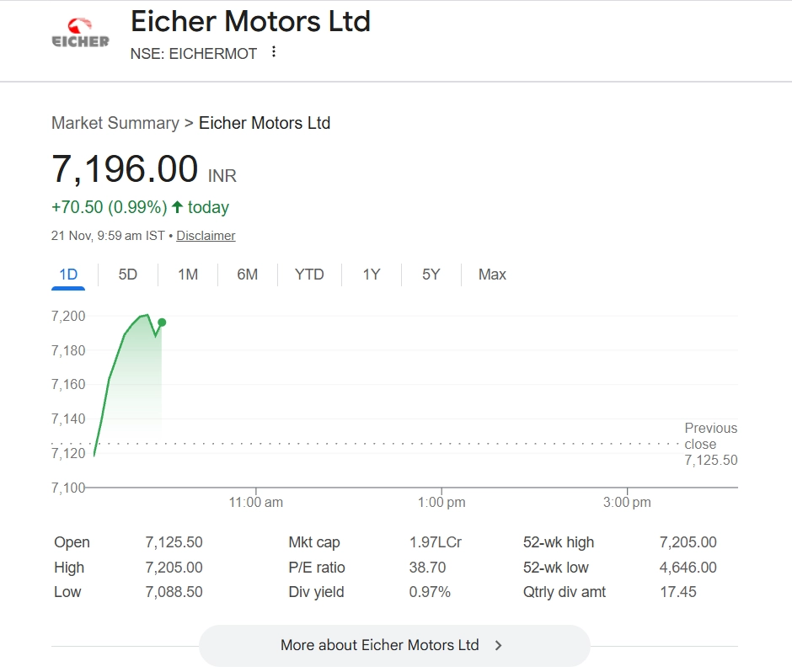The height and width of the screenshot is (672, 792).
Task: Click the Market Summary breadcrumb link
Action: pyautogui.click(x=115, y=123)
